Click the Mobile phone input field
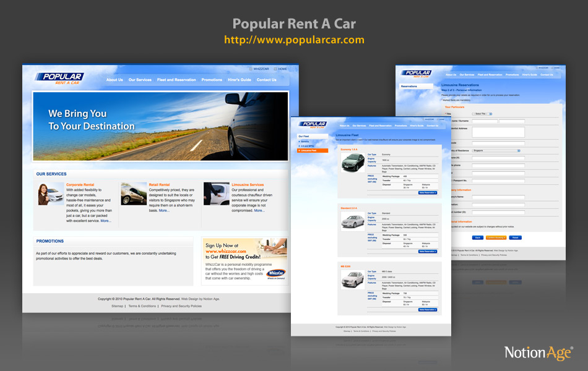The width and height of the screenshot is (588, 371). [x=498, y=165]
